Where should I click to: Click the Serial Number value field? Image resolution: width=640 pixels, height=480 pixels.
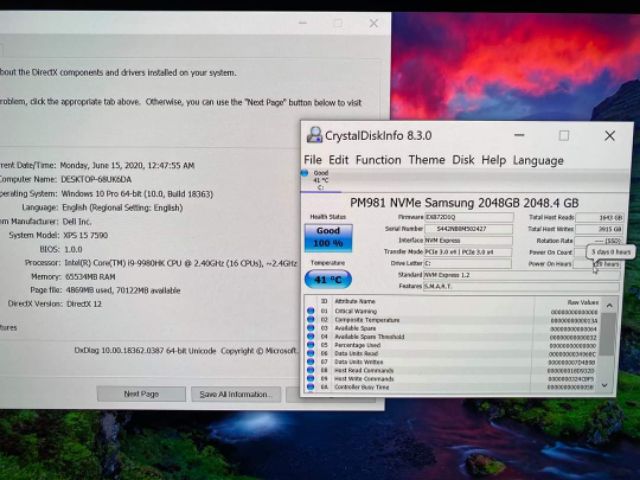(x=469, y=229)
